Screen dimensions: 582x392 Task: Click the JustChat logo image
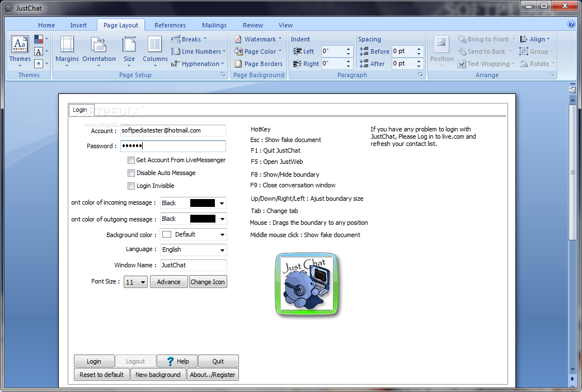coord(307,284)
